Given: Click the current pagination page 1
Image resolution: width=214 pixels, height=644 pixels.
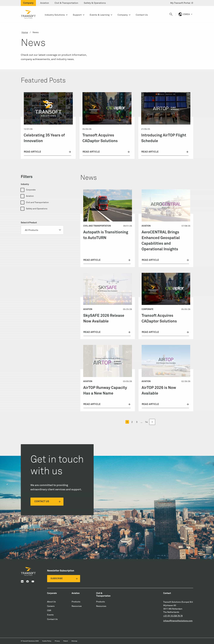Looking at the screenshot, I should (x=127, y=422).
